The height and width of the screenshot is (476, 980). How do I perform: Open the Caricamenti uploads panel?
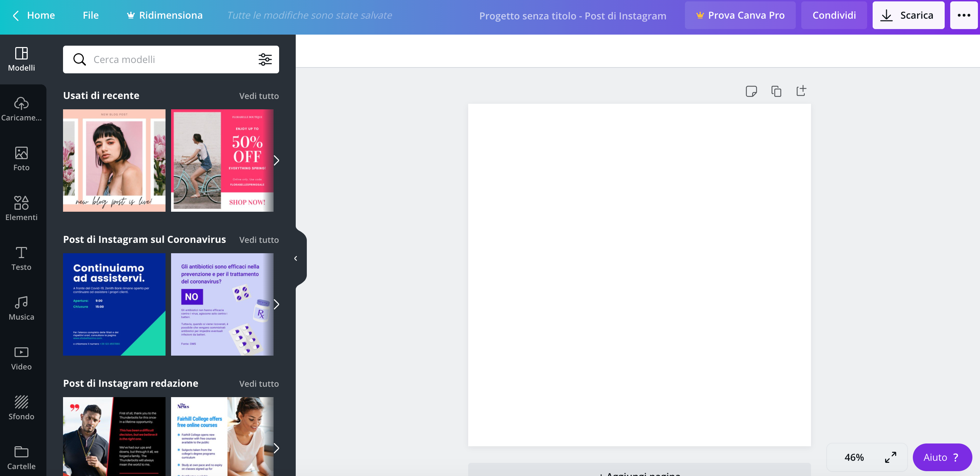coord(21,109)
